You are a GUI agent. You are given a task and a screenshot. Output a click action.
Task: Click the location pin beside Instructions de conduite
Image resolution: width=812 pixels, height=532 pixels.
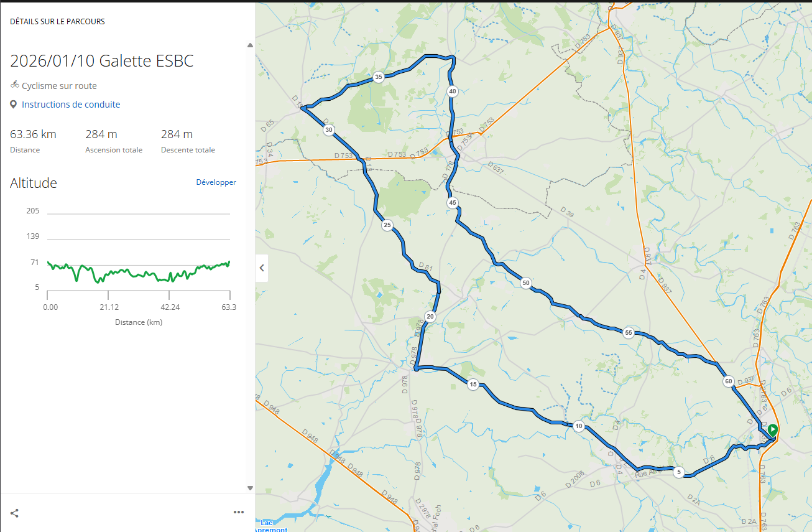(14, 105)
